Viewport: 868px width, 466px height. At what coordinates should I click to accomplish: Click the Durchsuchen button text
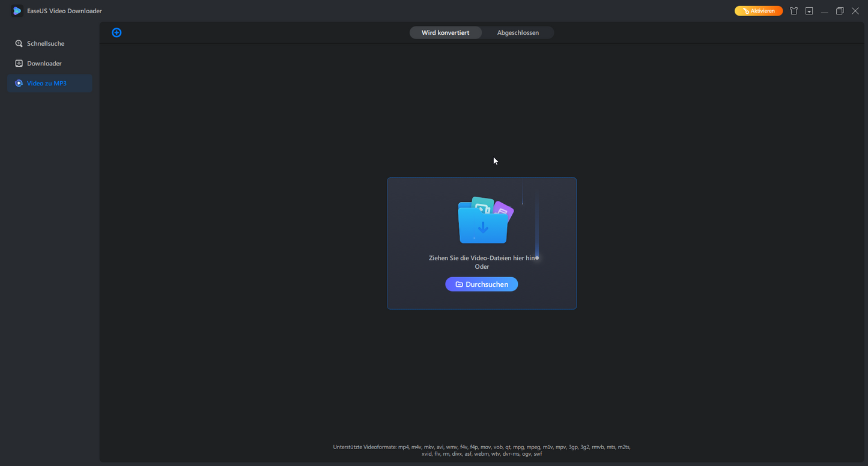pyautogui.click(x=487, y=284)
